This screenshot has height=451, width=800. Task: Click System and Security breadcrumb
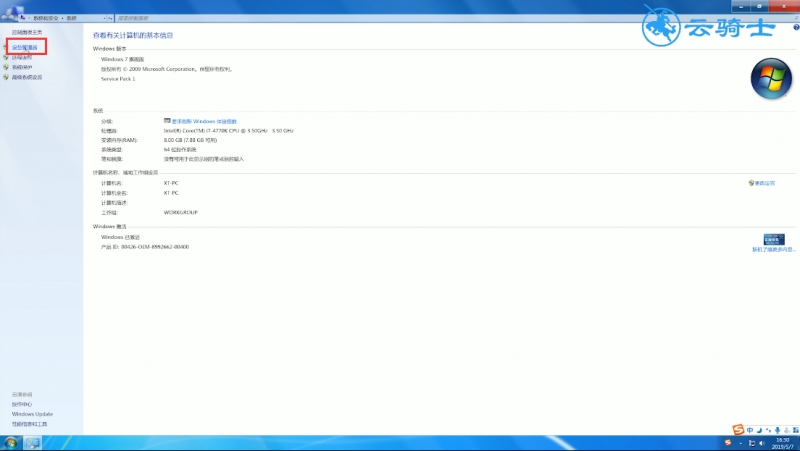(46, 18)
